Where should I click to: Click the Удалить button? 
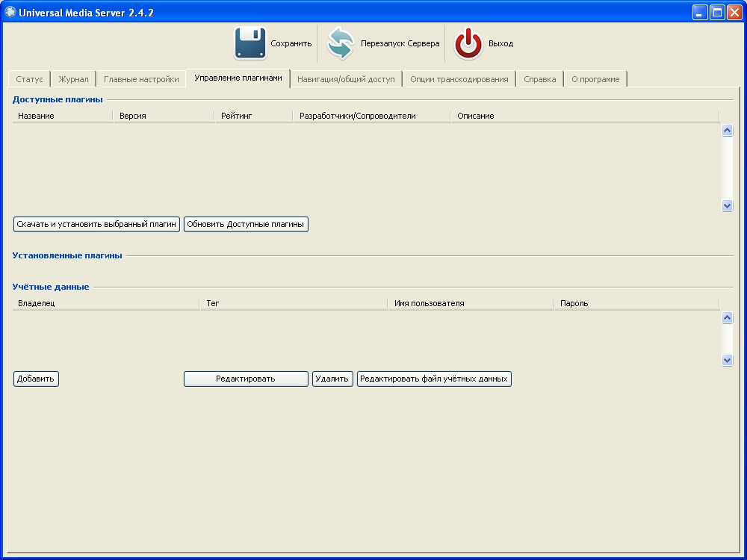coord(332,379)
